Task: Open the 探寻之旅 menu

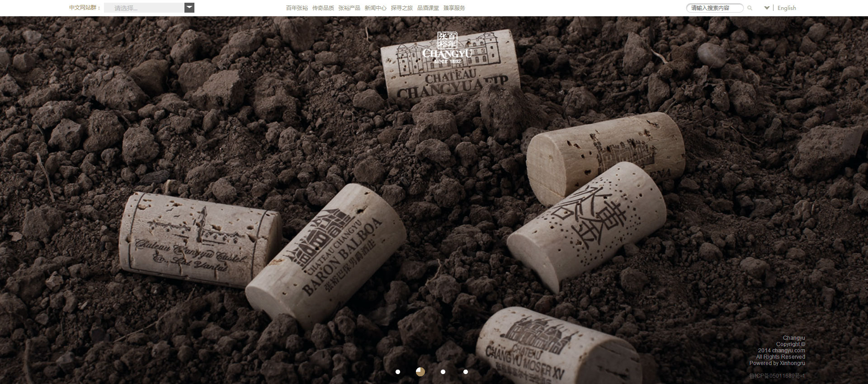Action: 402,8
